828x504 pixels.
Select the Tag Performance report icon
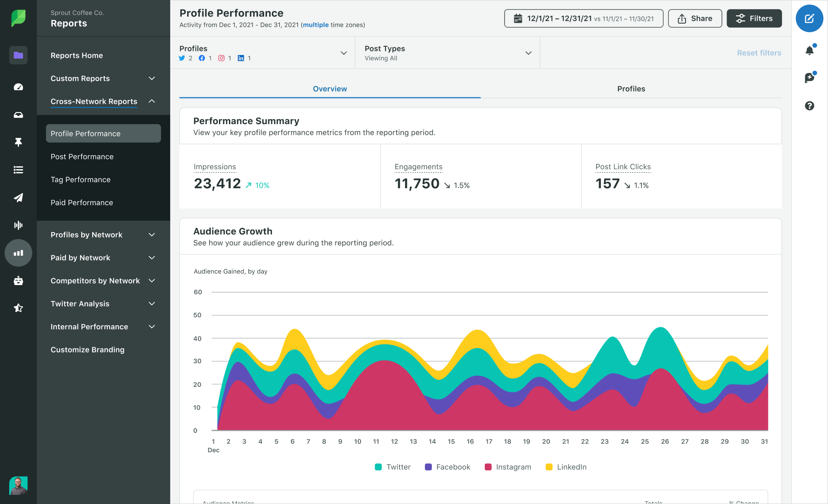click(x=80, y=179)
